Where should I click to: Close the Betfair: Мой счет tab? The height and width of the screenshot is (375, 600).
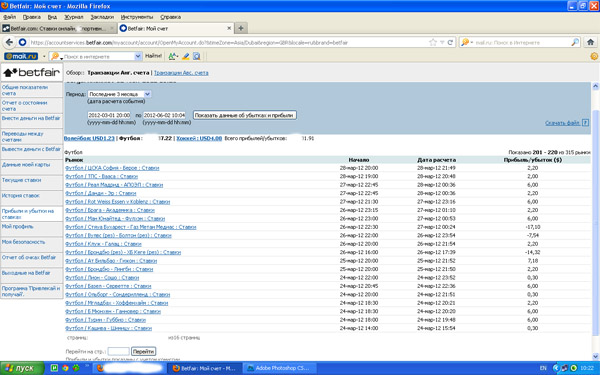229,28
